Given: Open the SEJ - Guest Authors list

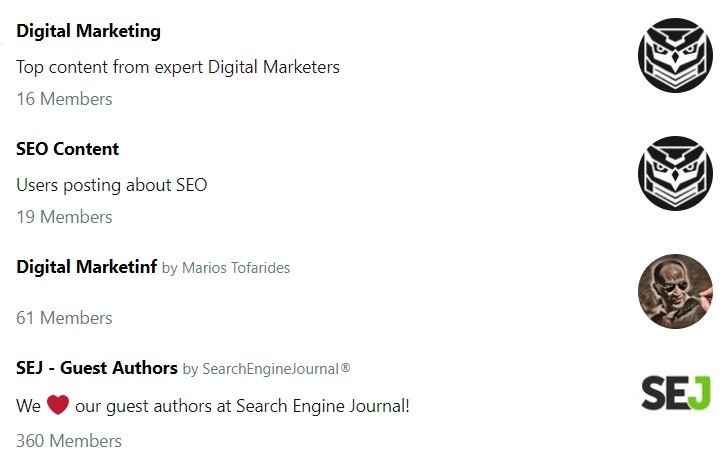Looking at the screenshot, I should tap(97, 368).
